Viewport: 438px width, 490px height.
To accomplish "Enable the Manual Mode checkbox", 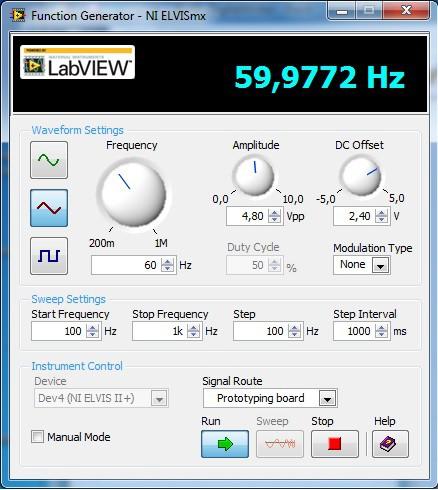I will 37,437.
